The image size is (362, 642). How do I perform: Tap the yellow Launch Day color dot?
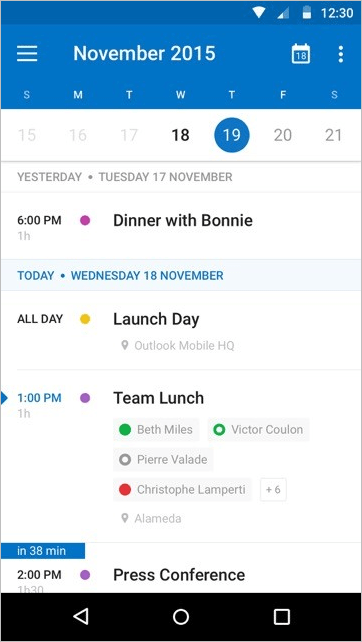[x=85, y=319]
